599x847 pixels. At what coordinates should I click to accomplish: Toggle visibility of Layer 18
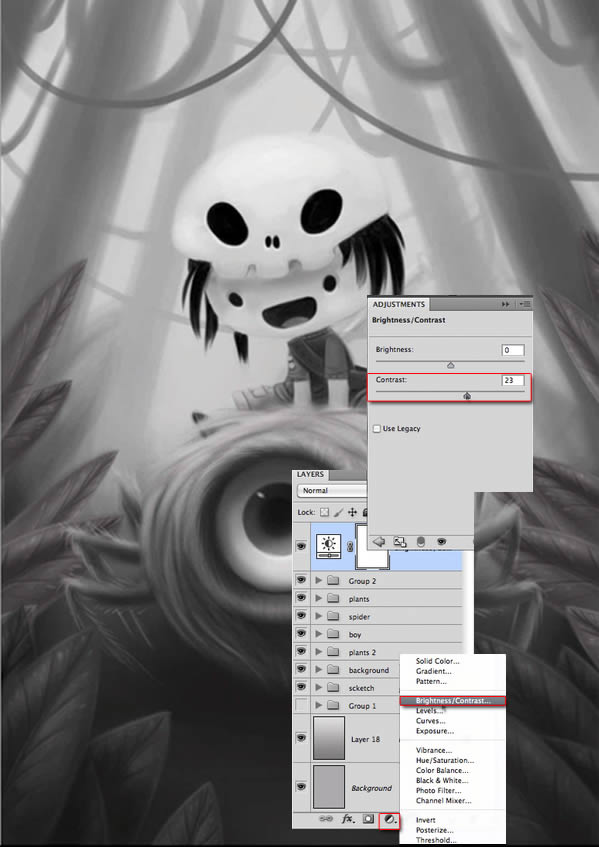301,738
